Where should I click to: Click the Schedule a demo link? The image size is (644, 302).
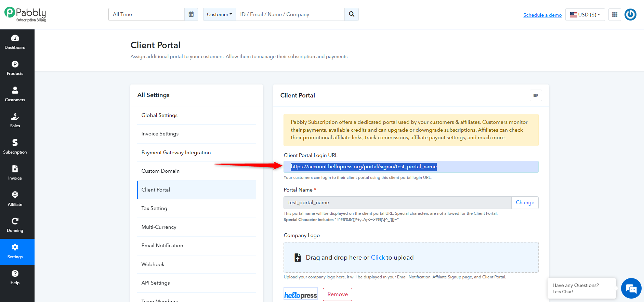[x=542, y=15]
